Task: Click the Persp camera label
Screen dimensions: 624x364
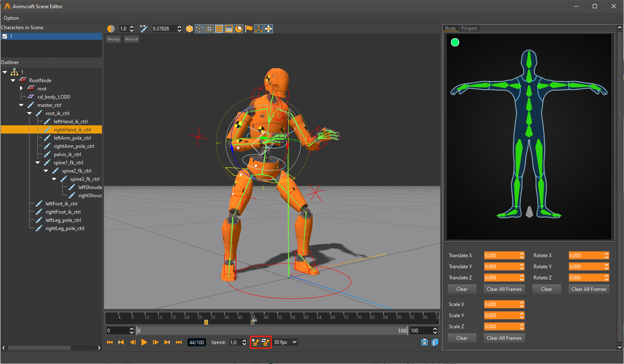Action: tap(113, 39)
